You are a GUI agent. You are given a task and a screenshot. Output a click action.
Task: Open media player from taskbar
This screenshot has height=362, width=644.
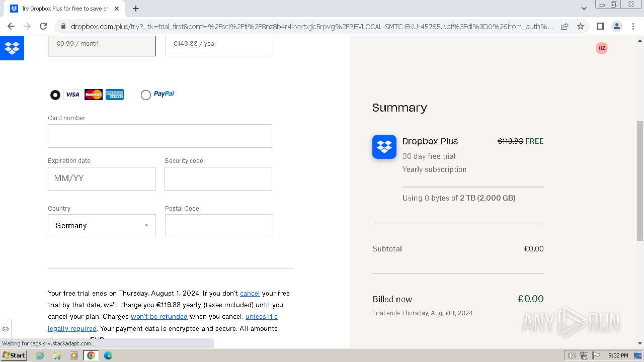tap(74, 355)
